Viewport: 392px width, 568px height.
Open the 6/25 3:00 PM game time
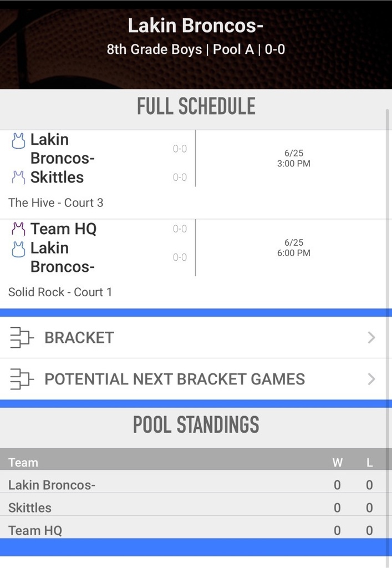pos(293,159)
